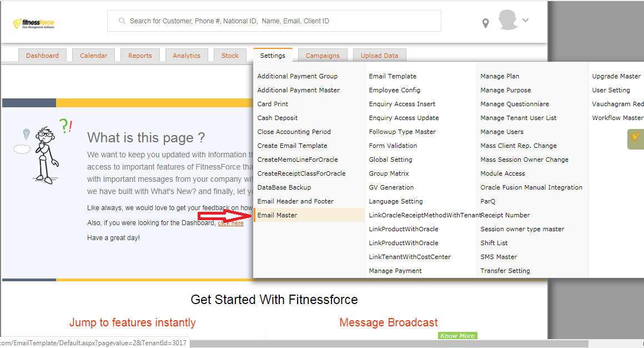
Task: Expand the profile dropdown chevron
Action: pos(525,20)
